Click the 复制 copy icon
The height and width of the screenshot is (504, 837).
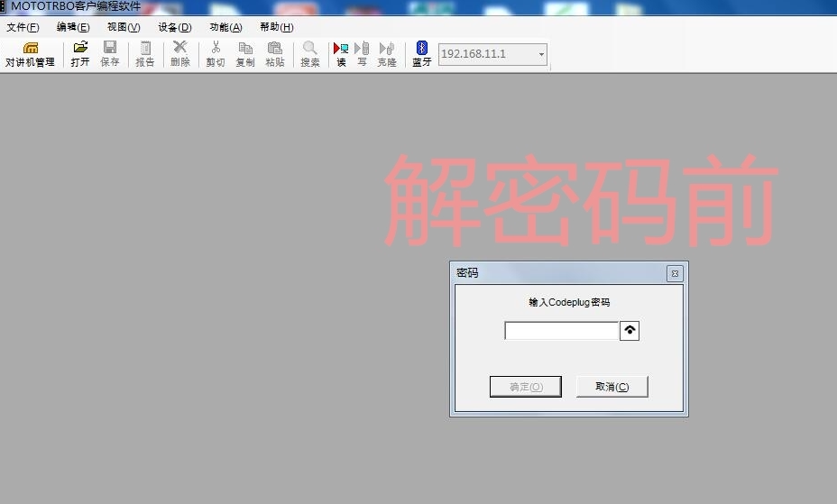245,54
